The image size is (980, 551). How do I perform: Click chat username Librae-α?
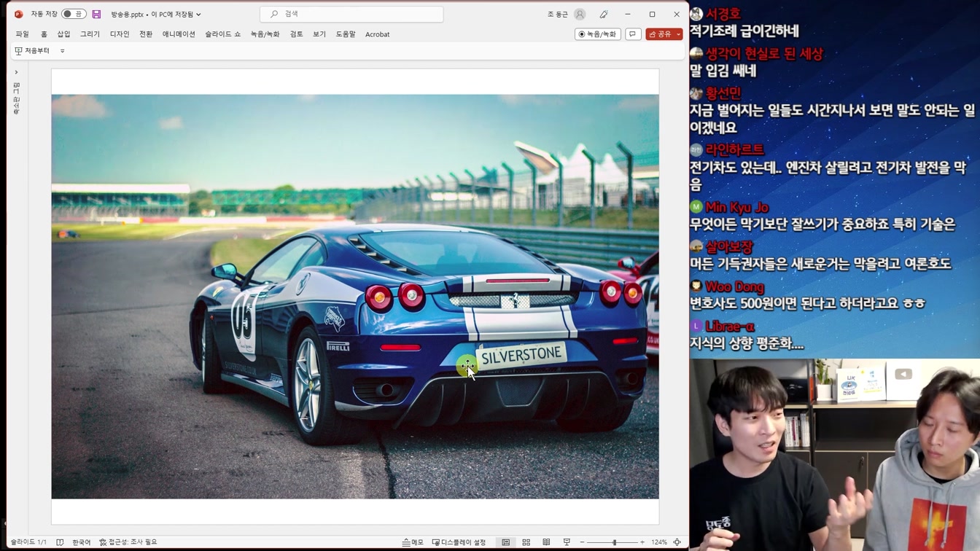coord(730,327)
